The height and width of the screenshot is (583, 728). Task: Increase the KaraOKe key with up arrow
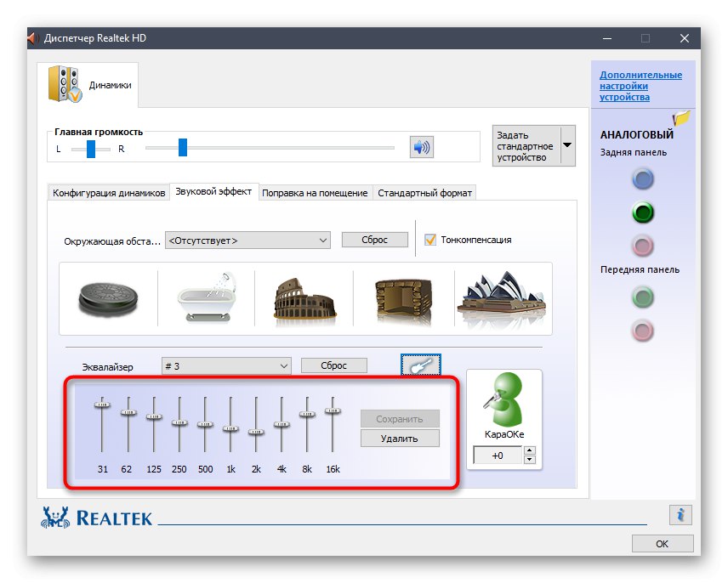click(x=529, y=450)
